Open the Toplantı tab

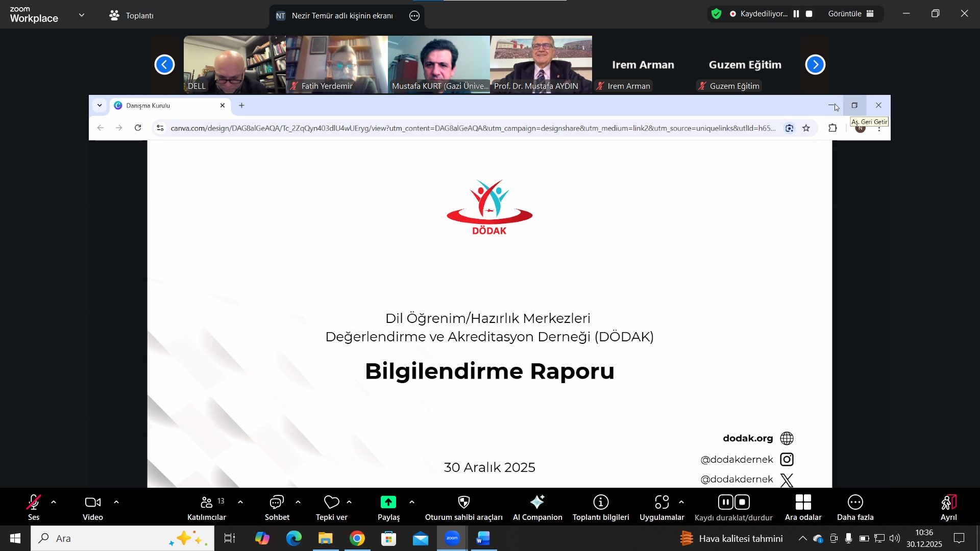(132, 15)
